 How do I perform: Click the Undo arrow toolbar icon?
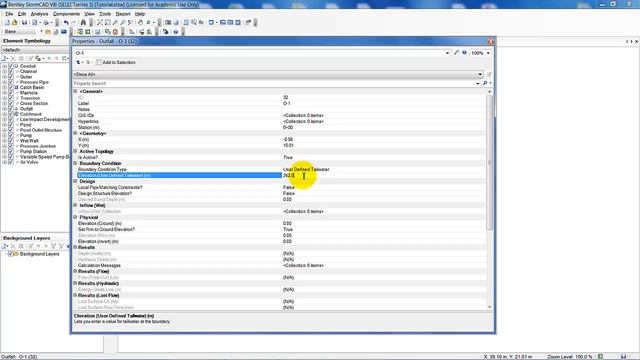[66, 22]
